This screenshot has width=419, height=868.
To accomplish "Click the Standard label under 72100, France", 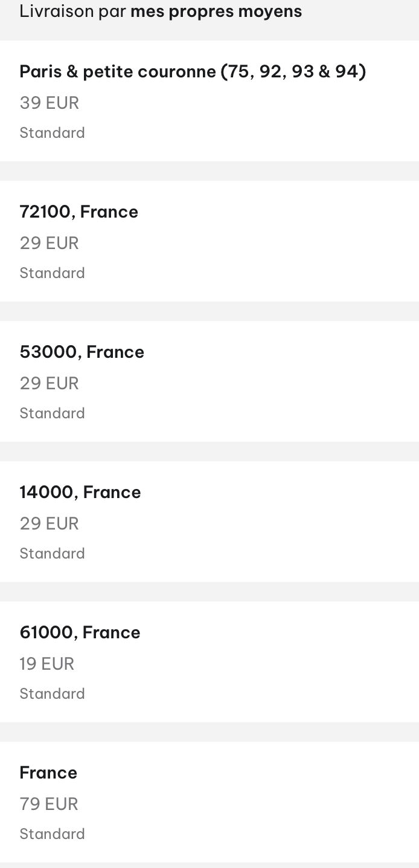I will (x=53, y=273).
